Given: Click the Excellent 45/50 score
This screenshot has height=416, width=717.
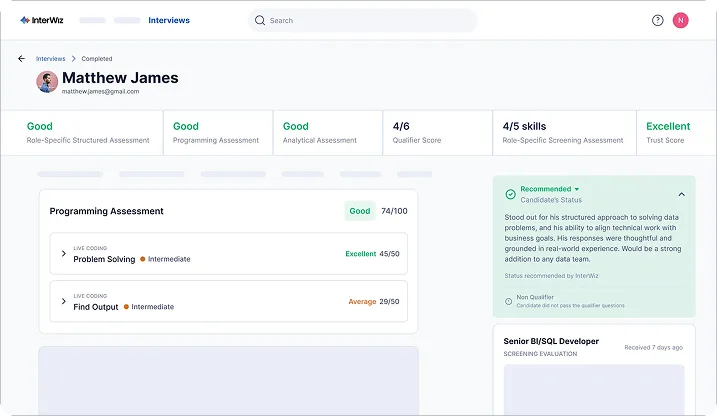Looking at the screenshot, I should tap(372, 254).
